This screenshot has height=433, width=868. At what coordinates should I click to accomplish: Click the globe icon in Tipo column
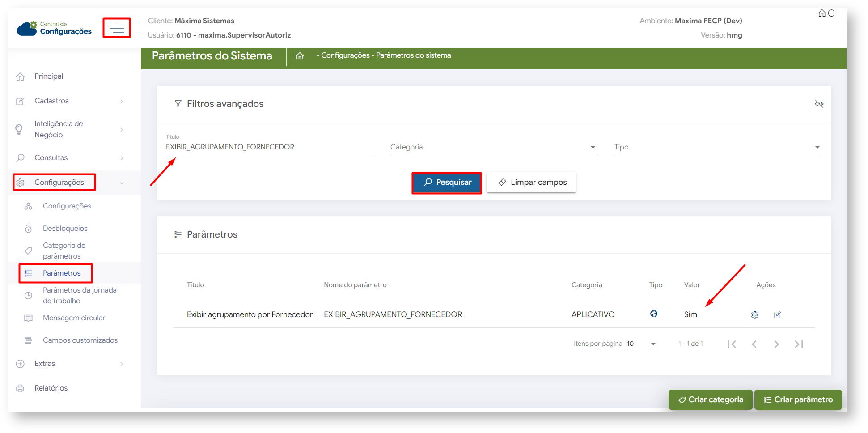pyautogui.click(x=654, y=314)
